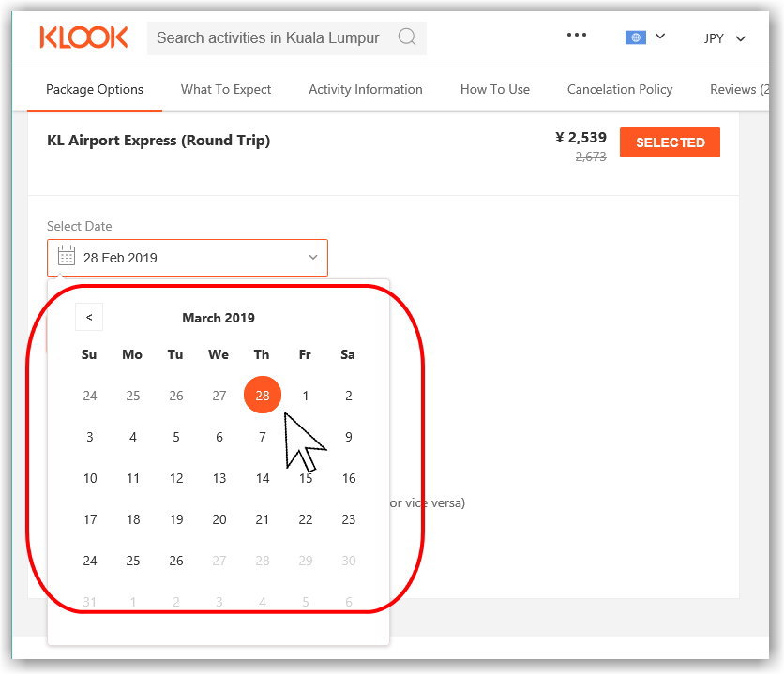Choose March 12 in calendar

pyautogui.click(x=176, y=478)
